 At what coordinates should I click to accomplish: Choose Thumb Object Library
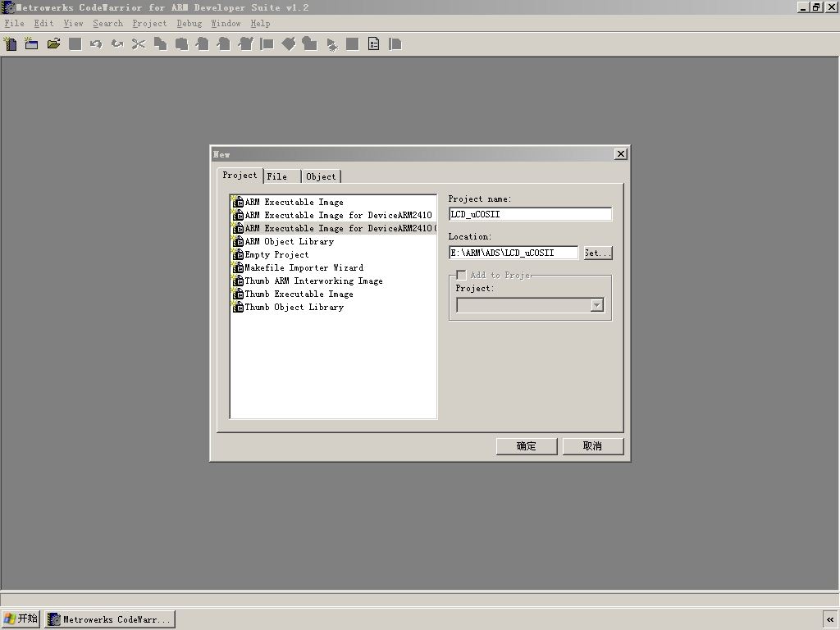[x=333, y=307]
